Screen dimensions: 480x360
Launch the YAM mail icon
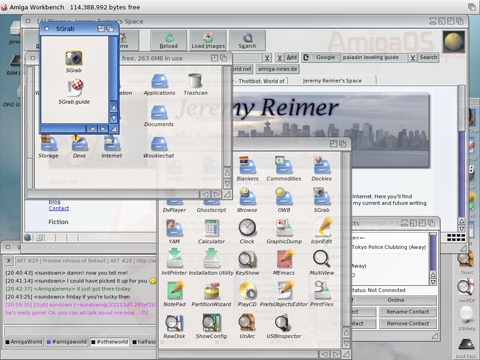174,228
